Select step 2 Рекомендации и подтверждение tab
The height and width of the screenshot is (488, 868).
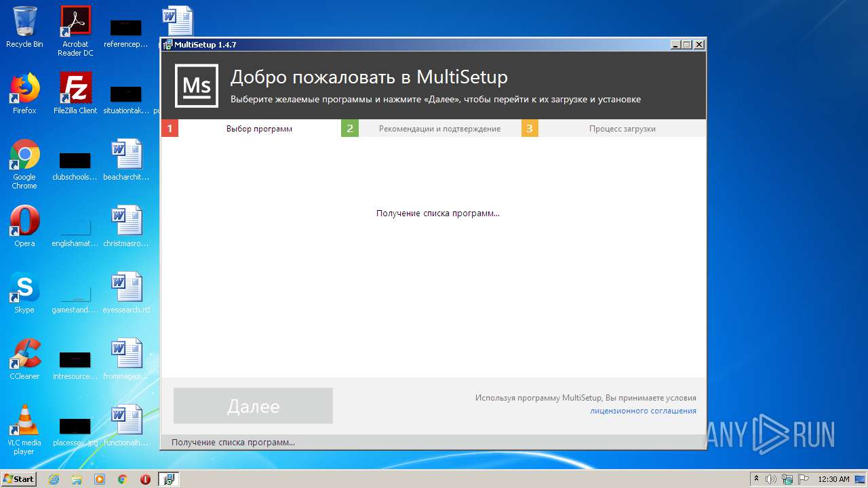click(x=431, y=129)
